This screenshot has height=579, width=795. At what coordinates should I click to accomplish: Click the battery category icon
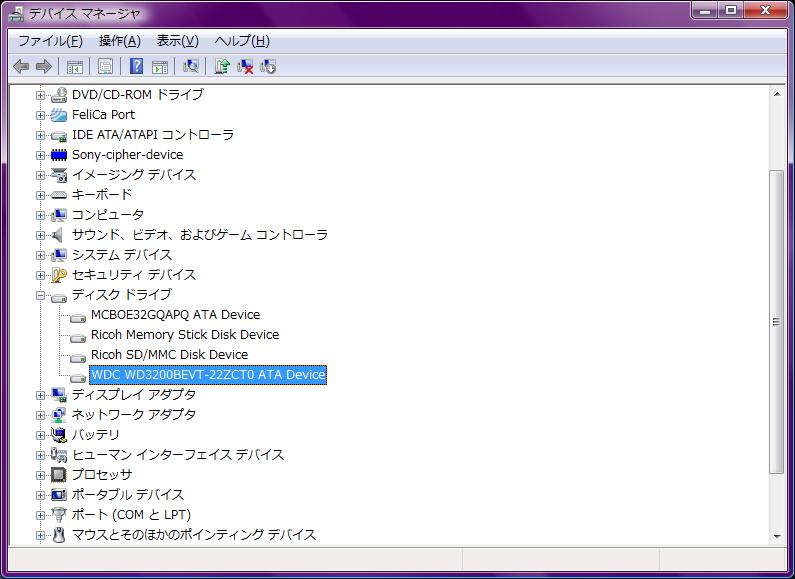pyautogui.click(x=59, y=435)
